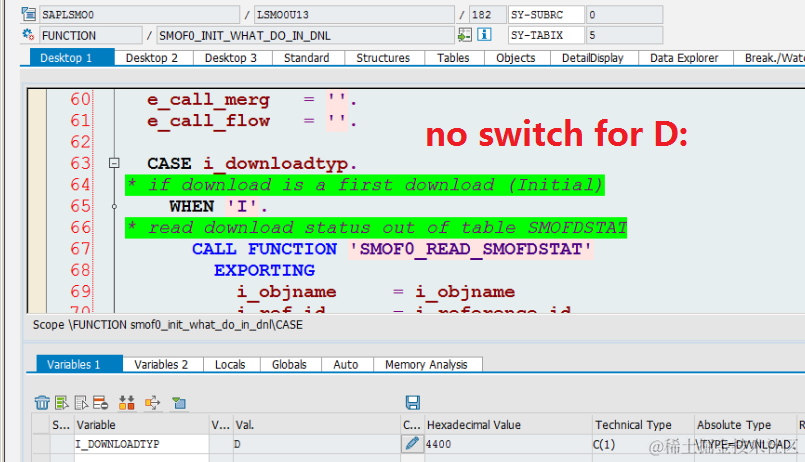The width and height of the screenshot is (805, 462).
Task: Click the SY-TABIX label field
Action: [x=546, y=35]
